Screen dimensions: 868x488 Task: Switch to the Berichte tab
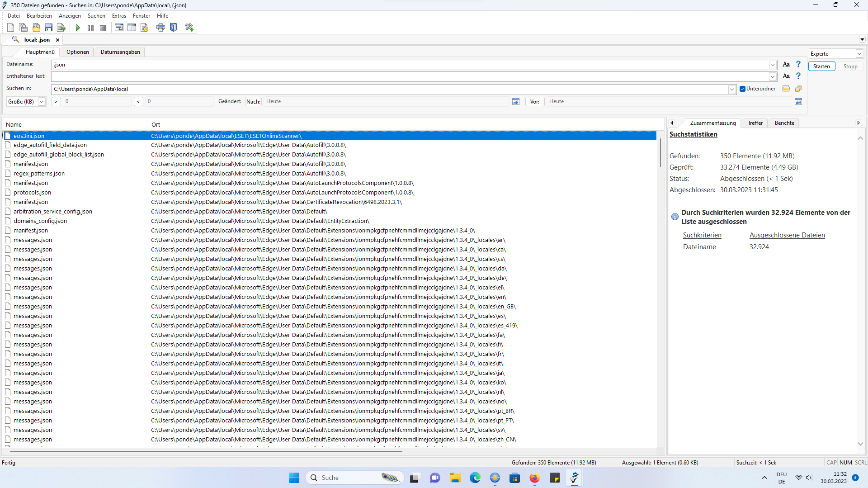click(x=784, y=123)
